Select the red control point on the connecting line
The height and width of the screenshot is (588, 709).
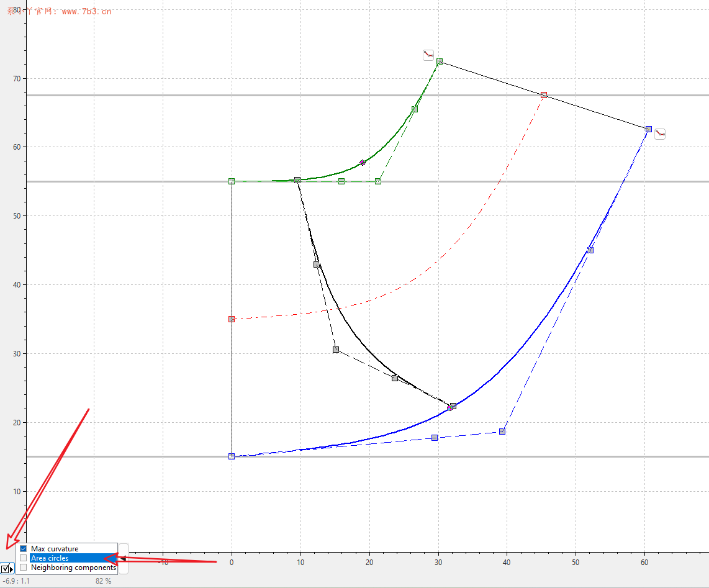point(543,94)
